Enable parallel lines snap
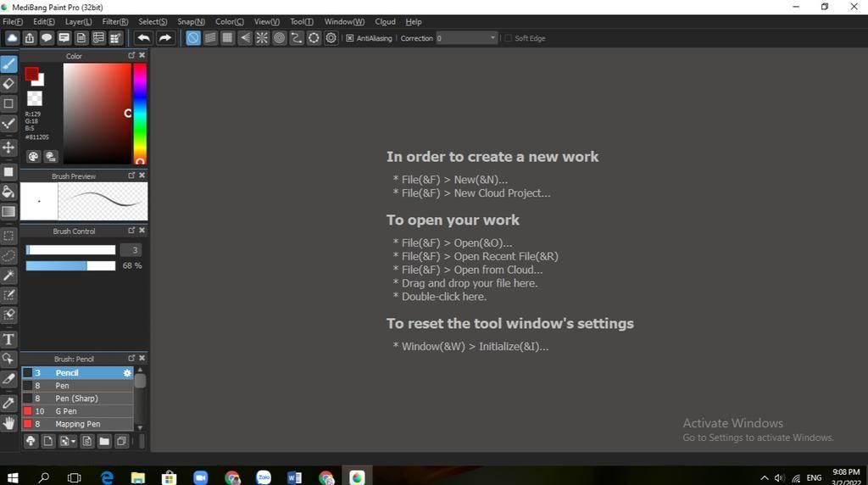The image size is (868, 485). (210, 37)
